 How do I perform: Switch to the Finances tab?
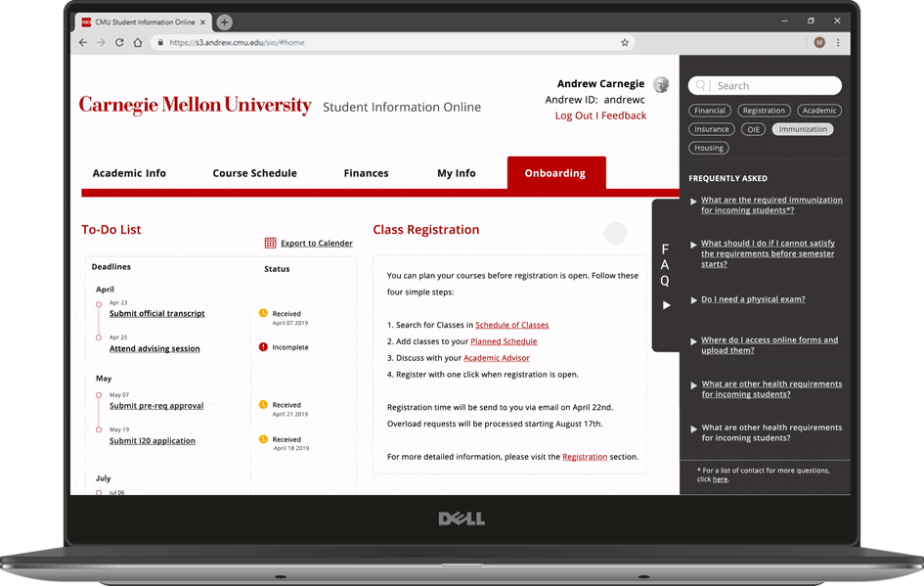tap(366, 173)
